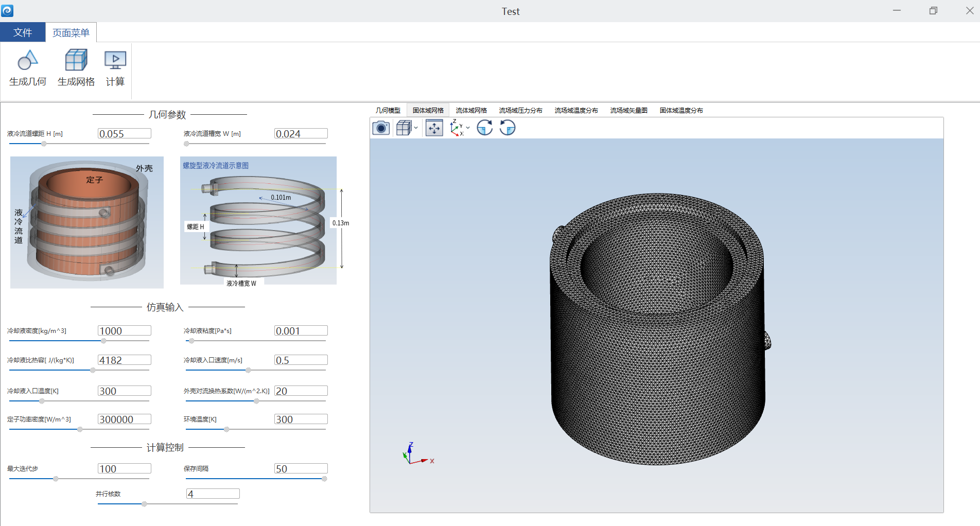This screenshot has height=526, width=980.
Task: Click the 液冷流道槽宽 W input field
Action: pyautogui.click(x=301, y=134)
